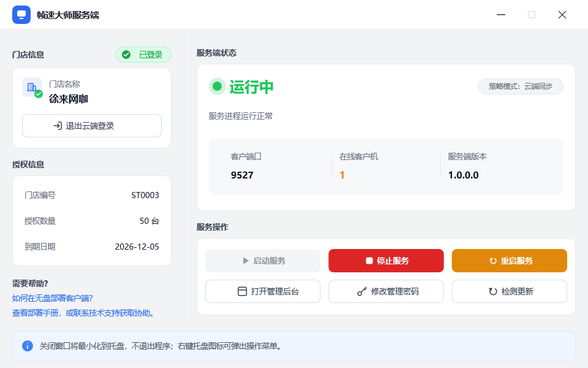
Task: Click the 客户端口 label
Action: pos(246,156)
